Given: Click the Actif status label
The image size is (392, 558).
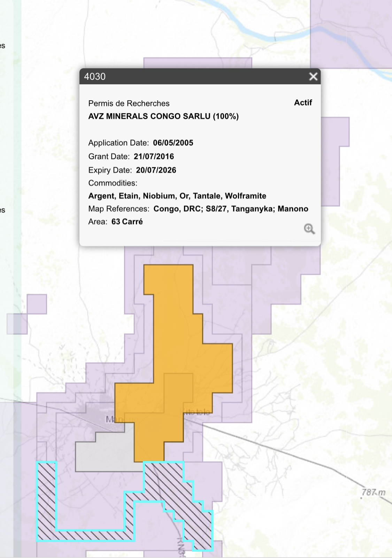Looking at the screenshot, I should click(303, 102).
